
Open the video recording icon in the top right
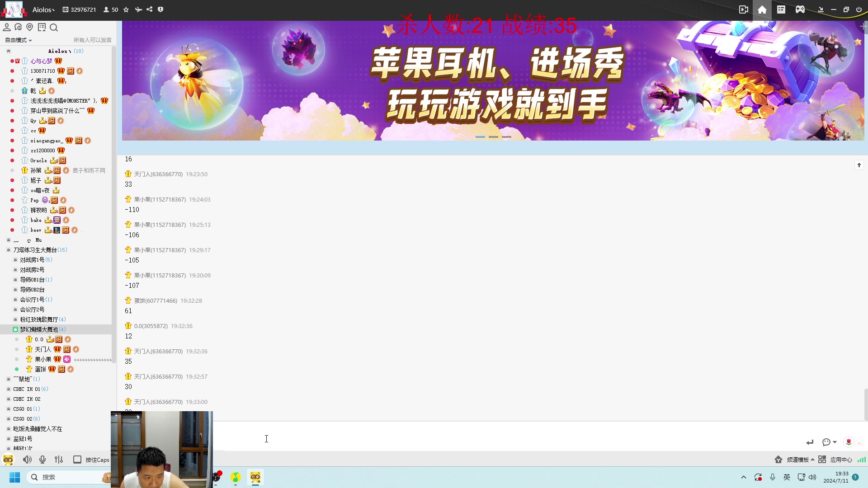[x=744, y=9]
